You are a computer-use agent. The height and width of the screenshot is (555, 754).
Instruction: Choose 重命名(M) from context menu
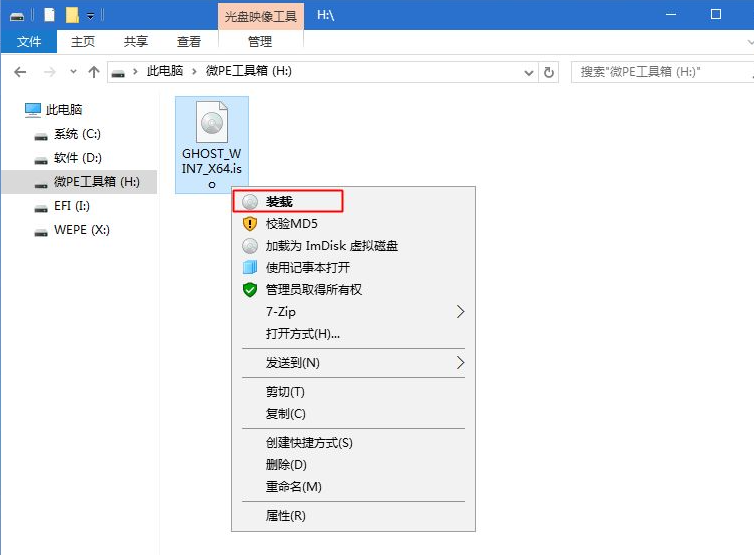(x=353, y=487)
